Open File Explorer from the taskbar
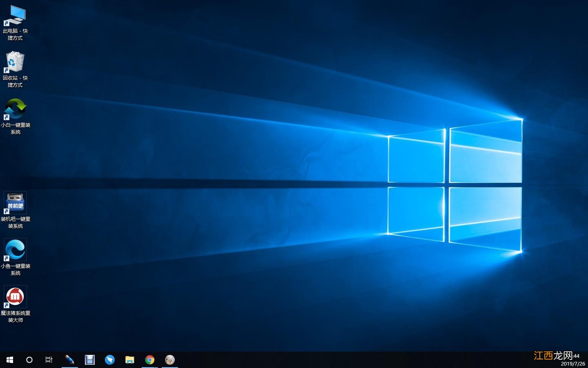 click(x=129, y=360)
